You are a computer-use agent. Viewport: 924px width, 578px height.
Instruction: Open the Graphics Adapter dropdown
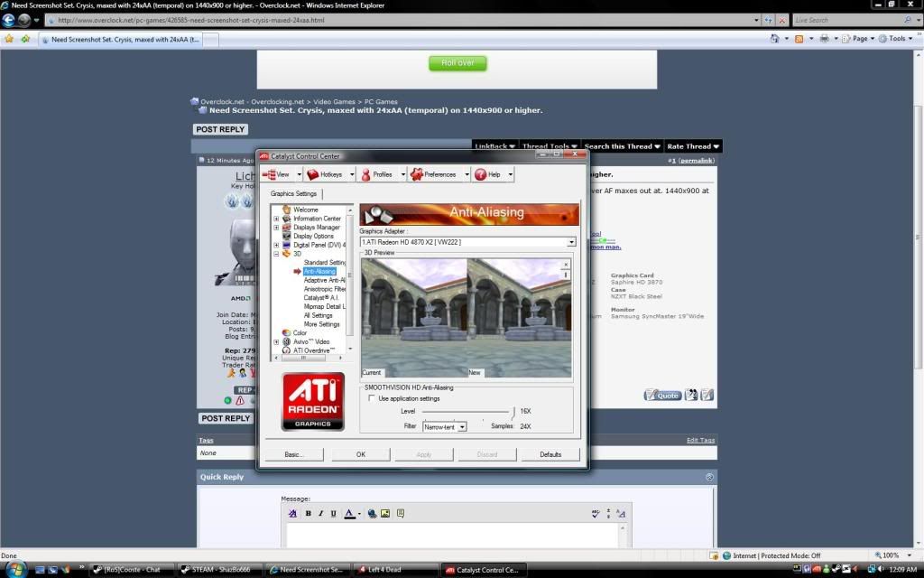pyautogui.click(x=570, y=242)
